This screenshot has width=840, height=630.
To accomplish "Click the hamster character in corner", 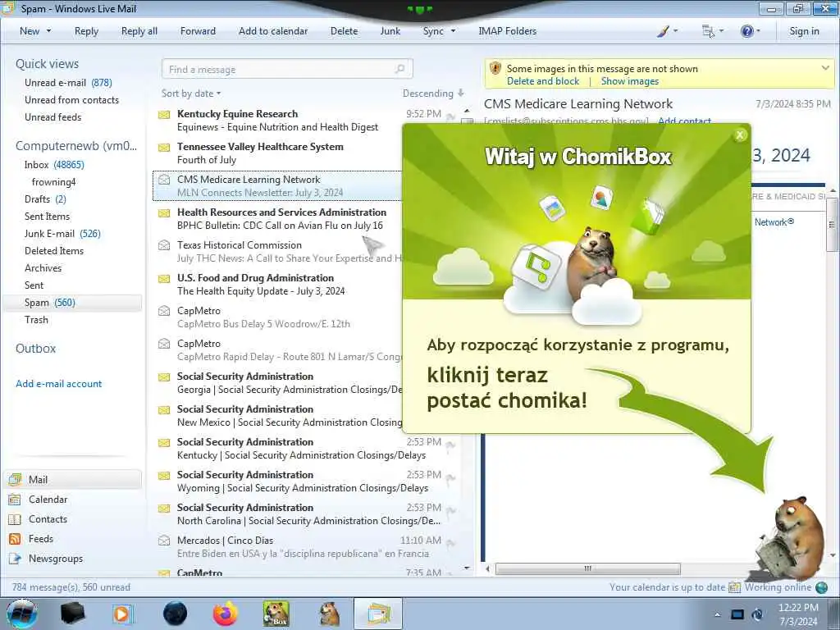I will [792, 538].
